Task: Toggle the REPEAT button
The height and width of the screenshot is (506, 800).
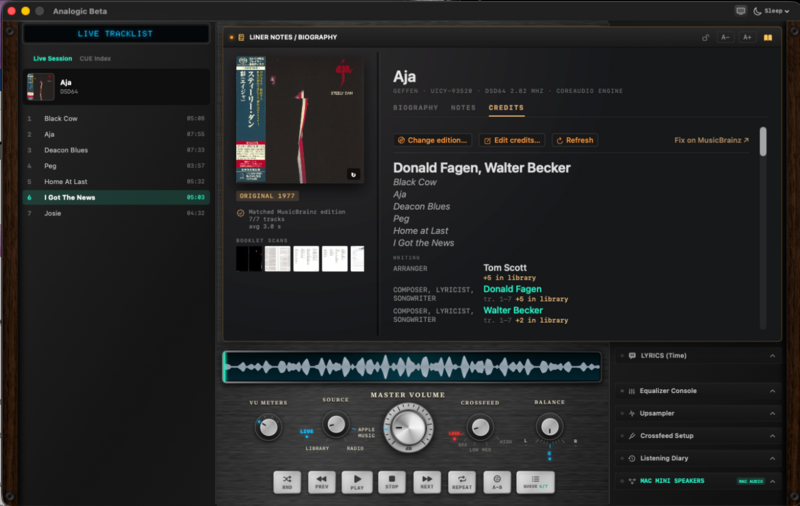Action: point(462,482)
